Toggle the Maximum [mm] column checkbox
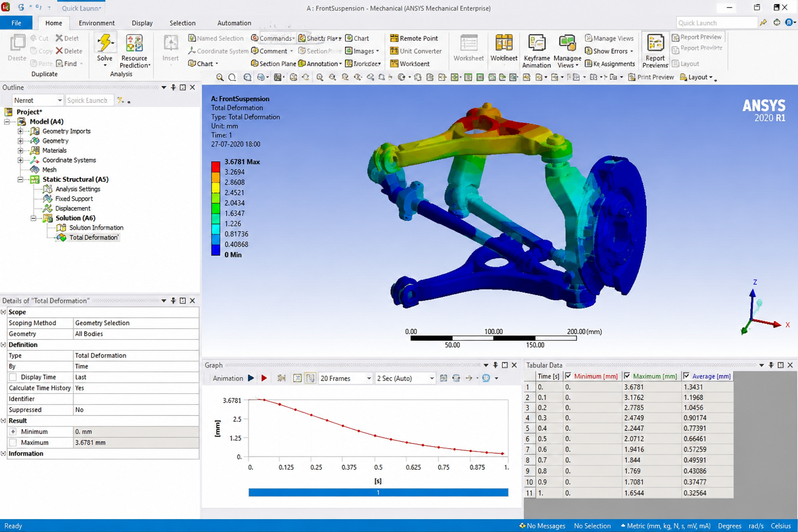Image resolution: width=798 pixels, height=532 pixels. (627, 376)
